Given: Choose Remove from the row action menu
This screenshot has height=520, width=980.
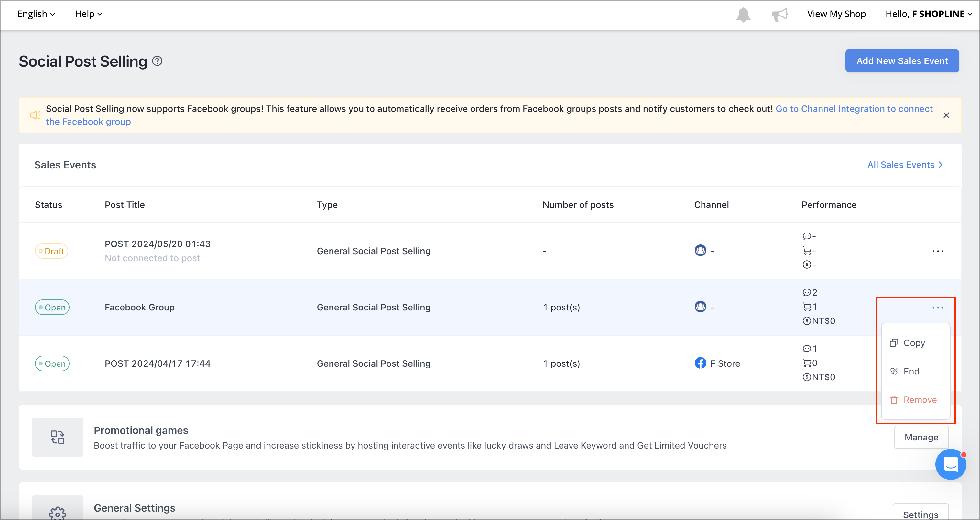Looking at the screenshot, I should coord(915,400).
